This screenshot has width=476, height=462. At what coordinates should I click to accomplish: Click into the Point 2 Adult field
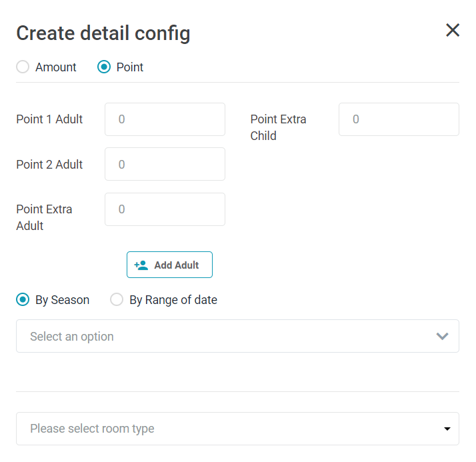click(165, 164)
